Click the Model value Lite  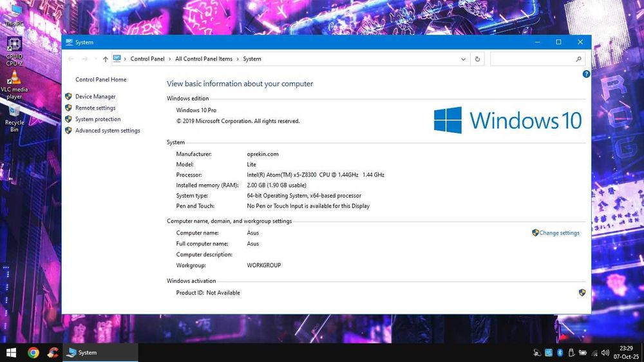(251, 164)
